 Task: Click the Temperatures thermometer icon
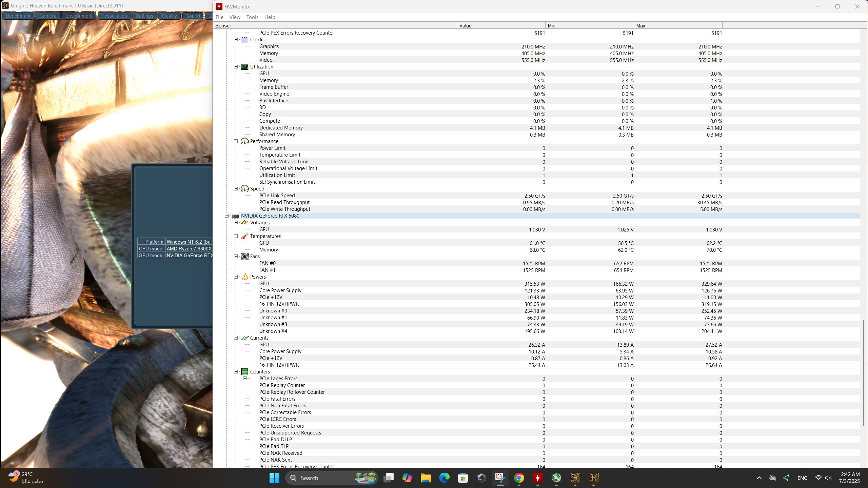[244, 236]
